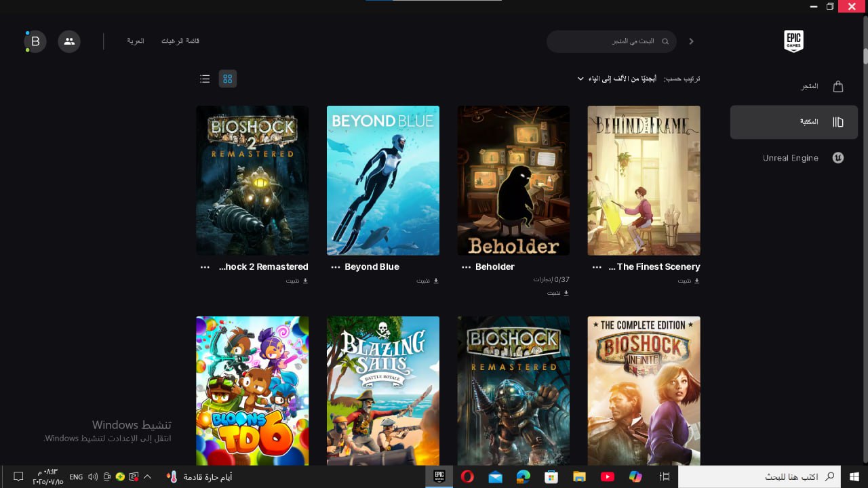This screenshot has height=488, width=868.
Task: Open File Explorer from the taskbar
Action: (579, 476)
